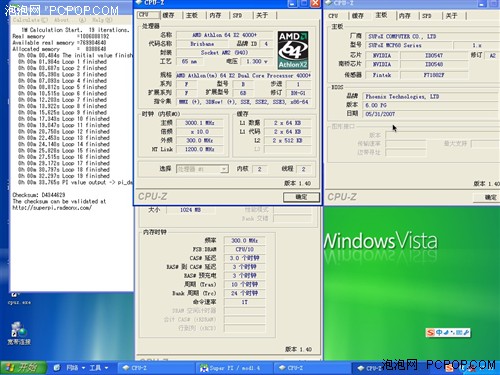Open the 开始 Start button
This screenshot has height=375, width=500.
click(23, 368)
